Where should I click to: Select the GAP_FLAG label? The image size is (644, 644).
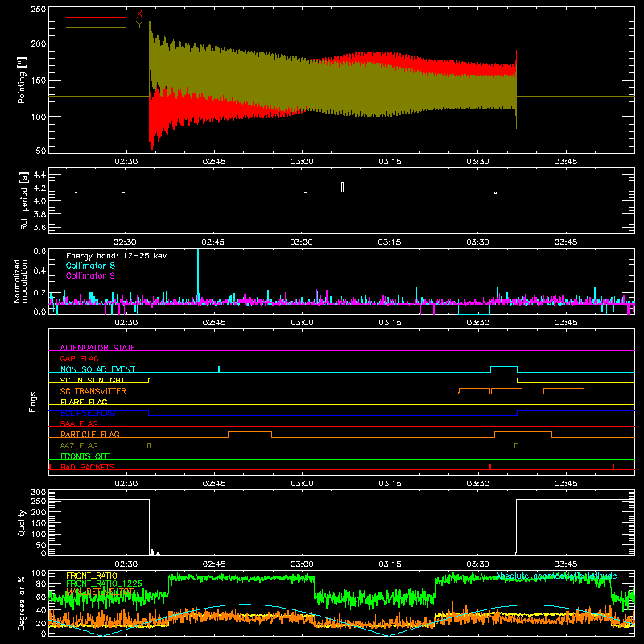click(79, 358)
